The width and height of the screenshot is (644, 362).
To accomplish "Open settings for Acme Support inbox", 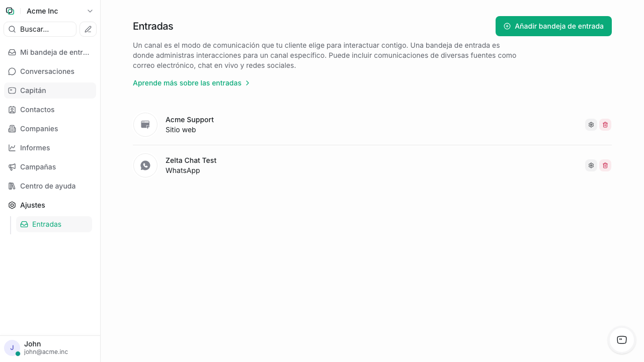I will point(591,125).
